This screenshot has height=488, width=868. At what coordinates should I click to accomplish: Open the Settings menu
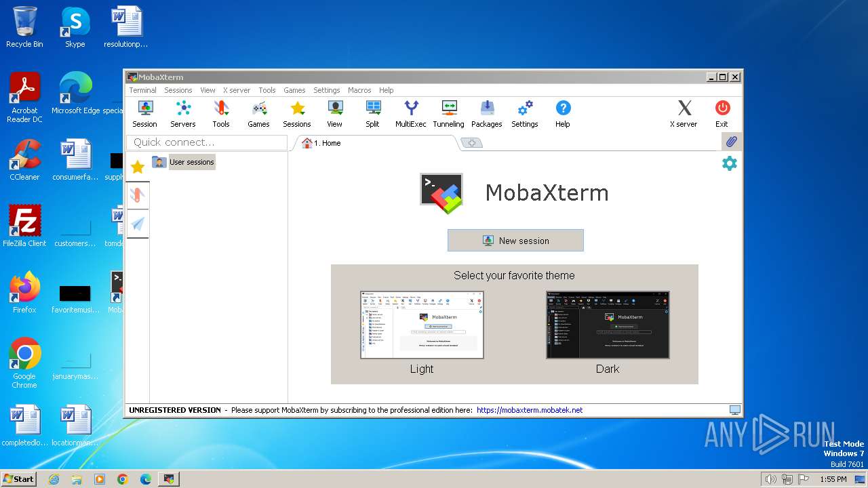327,90
